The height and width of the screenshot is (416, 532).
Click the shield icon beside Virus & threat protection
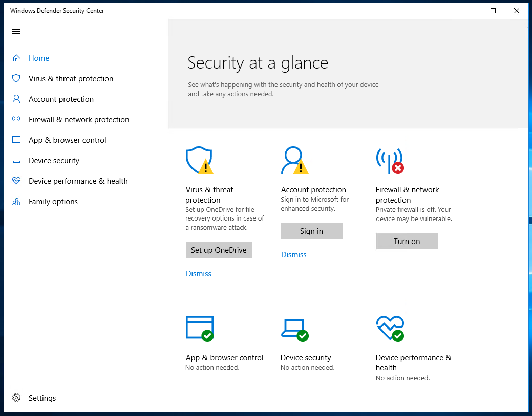click(16, 78)
